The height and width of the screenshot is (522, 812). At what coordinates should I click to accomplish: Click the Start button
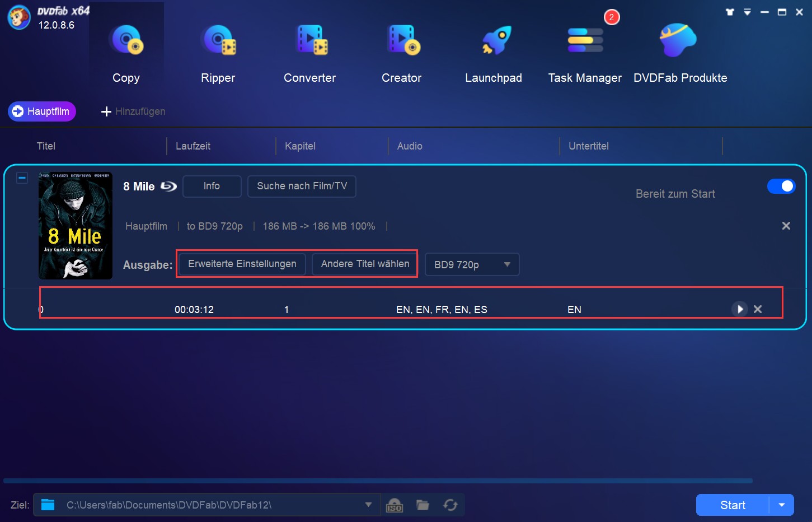[x=733, y=505]
